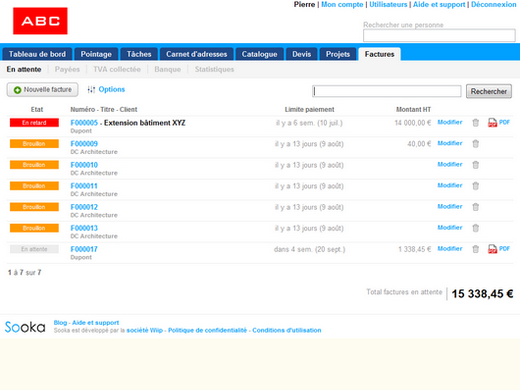Delete invoice F000017 with trash icon
Viewport: 520px width, 390px height.
click(x=476, y=249)
